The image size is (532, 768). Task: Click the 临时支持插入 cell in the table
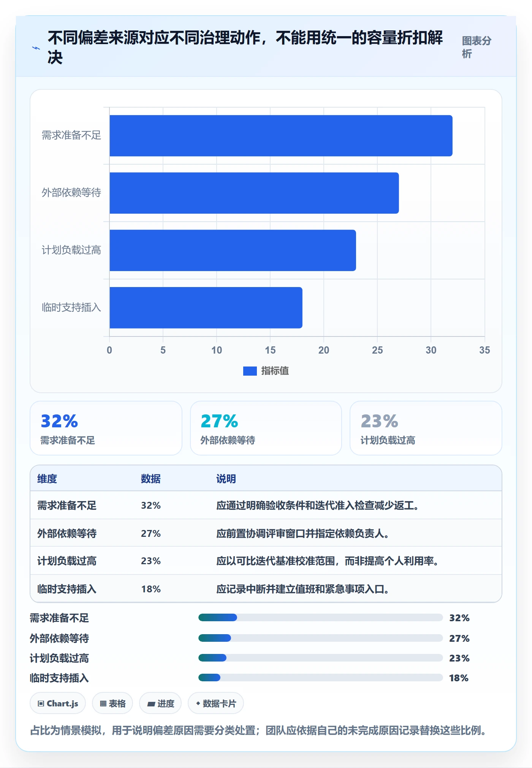coord(67,589)
